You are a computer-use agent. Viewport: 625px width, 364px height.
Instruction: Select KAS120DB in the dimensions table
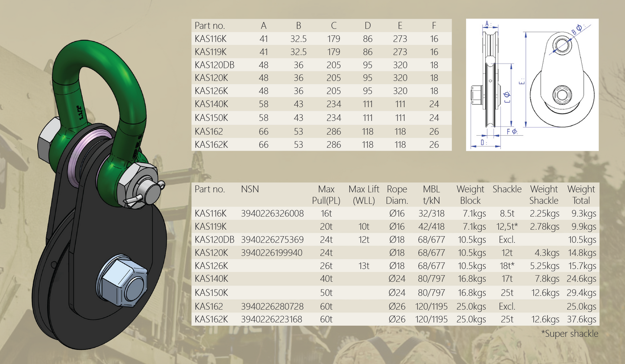click(x=215, y=65)
